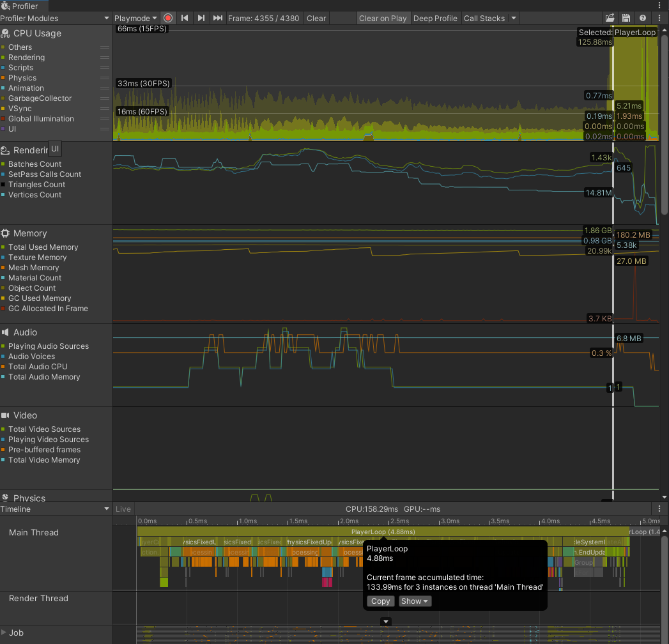Enable Deep Profile mode
This screenshot has height=644, width=669.
(435, 19)
